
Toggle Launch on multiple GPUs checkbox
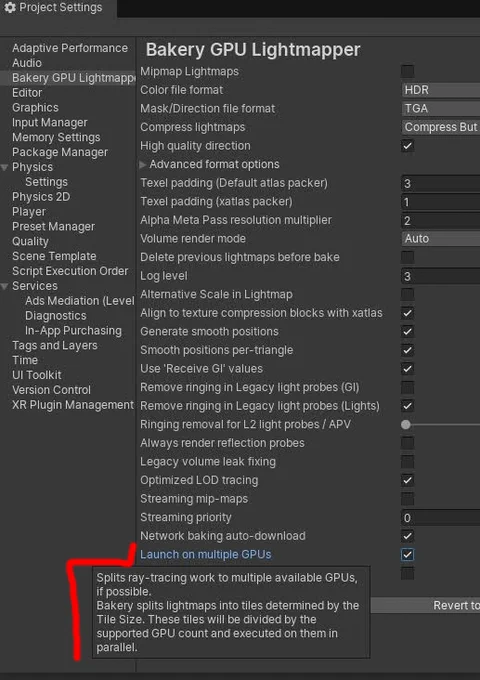[x=407, y=555]
